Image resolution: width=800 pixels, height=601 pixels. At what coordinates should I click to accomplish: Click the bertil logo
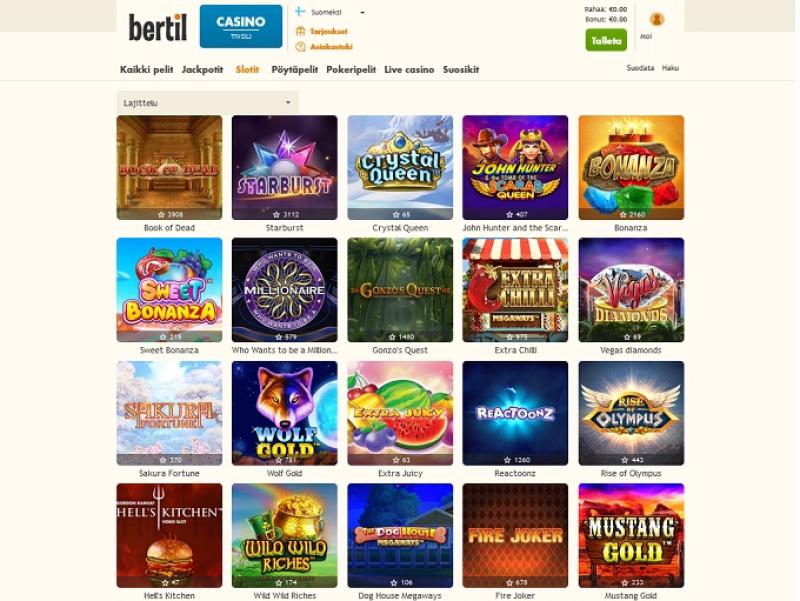[158, 28]
